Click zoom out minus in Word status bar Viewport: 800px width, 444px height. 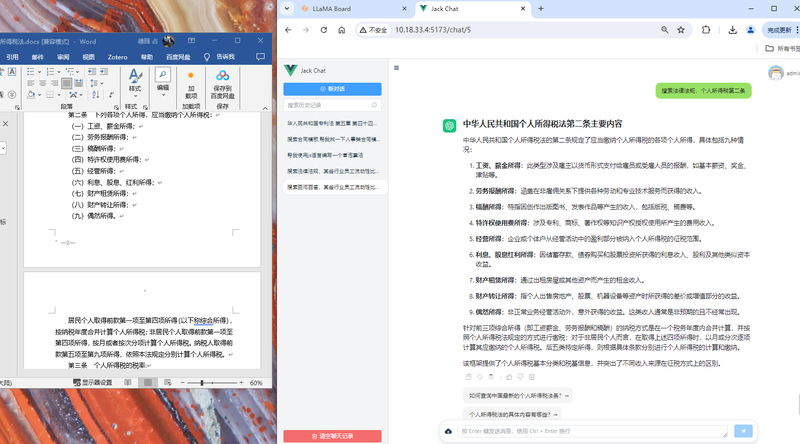pyautogui.click(x=182, y=383)
